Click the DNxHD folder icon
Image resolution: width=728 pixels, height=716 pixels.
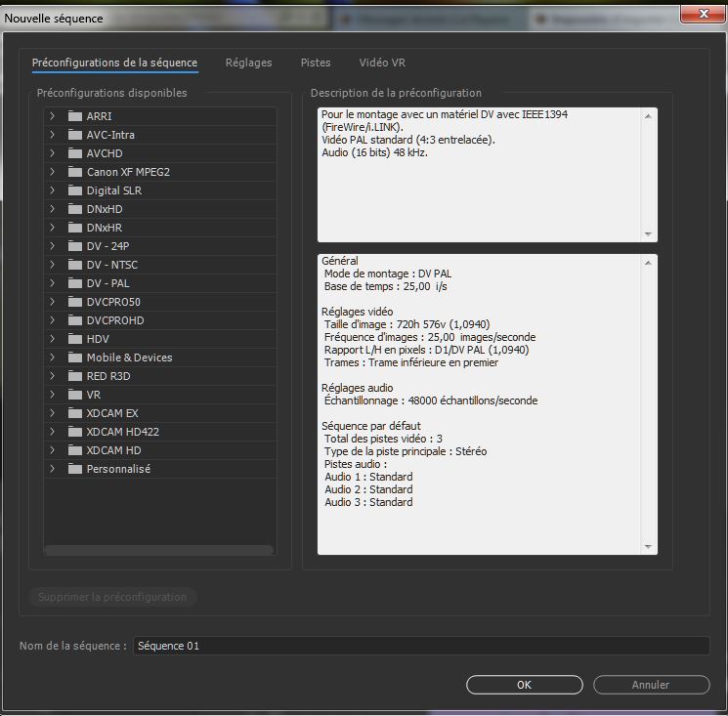click(x=75, y=209)
